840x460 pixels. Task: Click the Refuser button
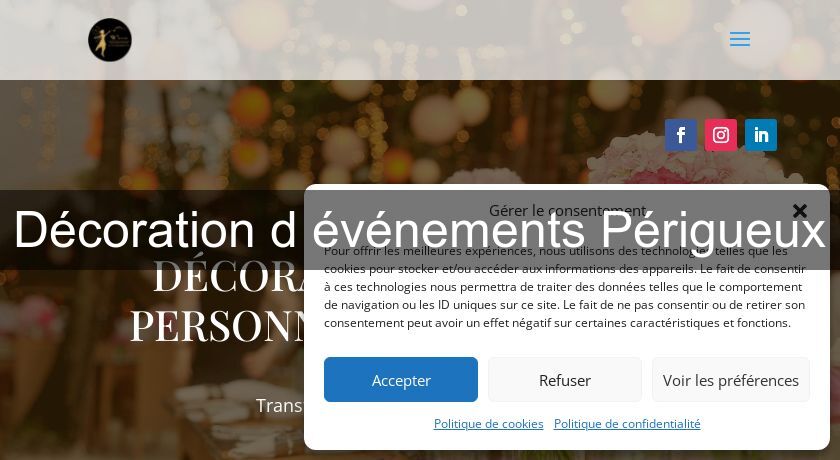pyautogui.click(x=565, y=380)
